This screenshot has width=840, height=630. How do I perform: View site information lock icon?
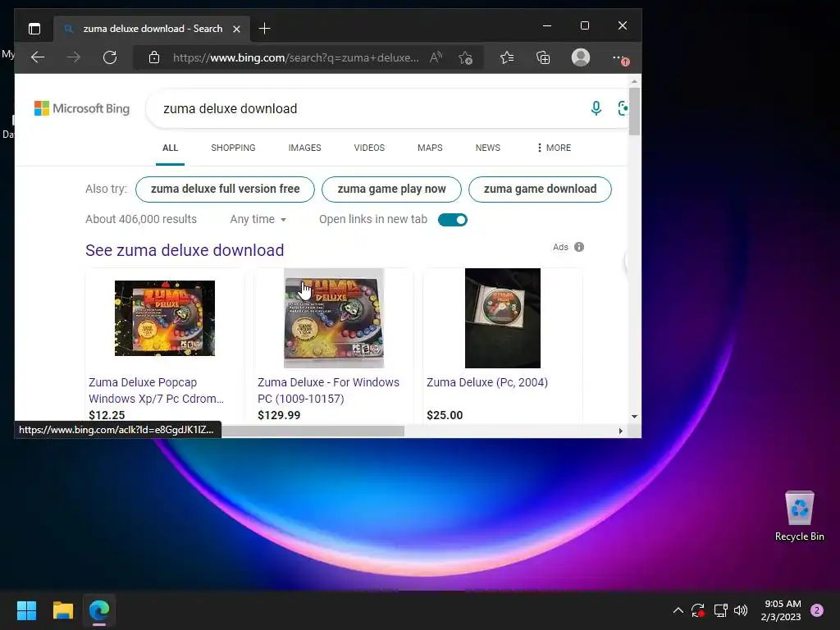(x=154, y=57)
